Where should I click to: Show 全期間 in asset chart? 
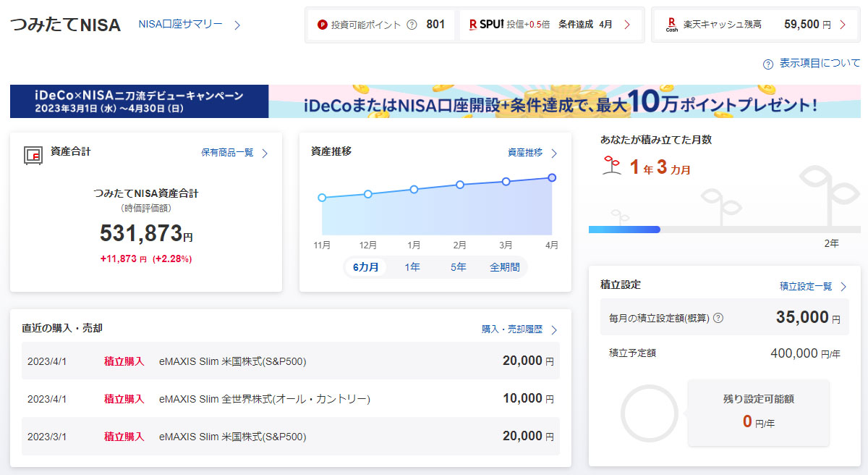coord(505,267)
